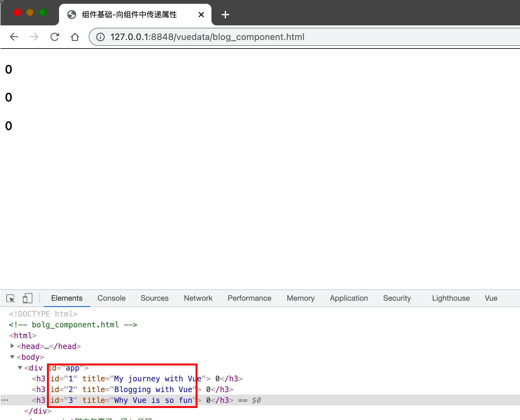Open the Lighthouse panel

tap(451, 298)
